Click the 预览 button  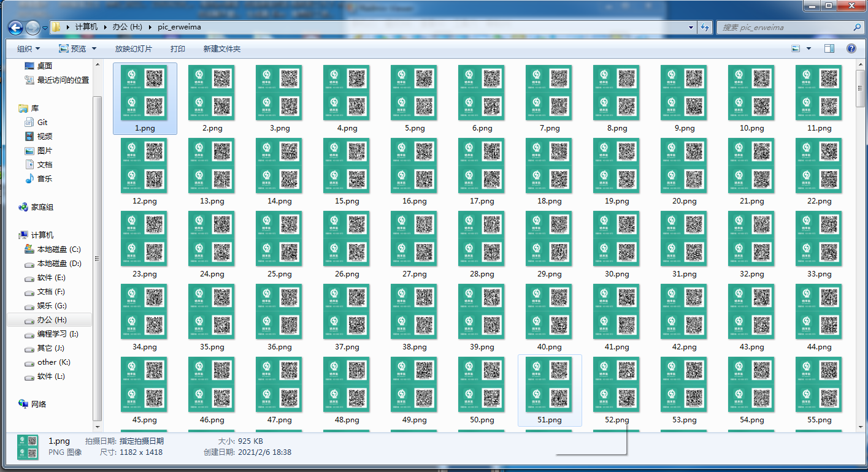[73, 48]
